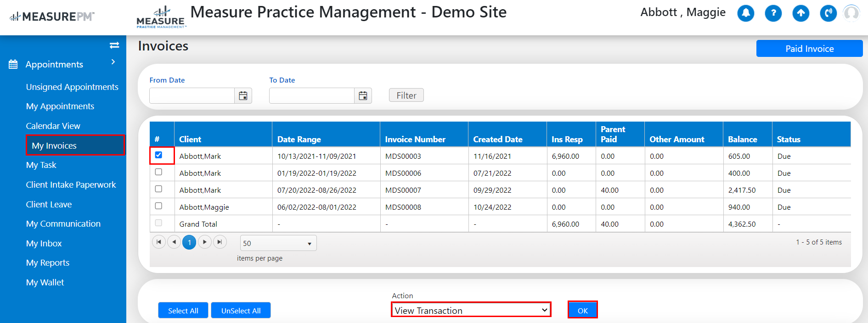Viewport: 868px width, 323px height.
Task: Click the Select All button
Action: pyautogui.click(x=183, y=311)
